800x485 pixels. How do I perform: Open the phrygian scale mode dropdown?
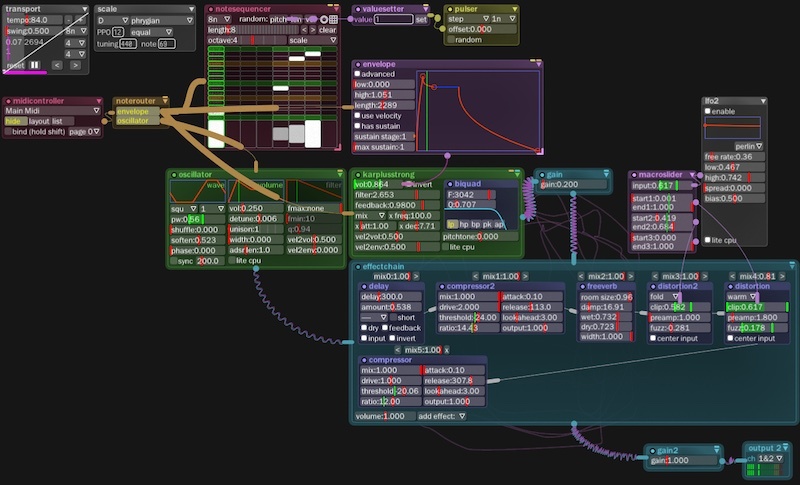point(160,19)
